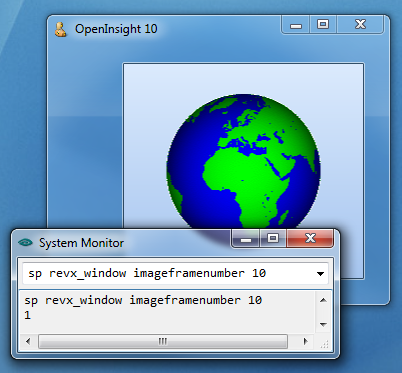Click the resize grip of System Monitor
The width and height of the screenshot is (402, 373).
(x=324, y=344)
